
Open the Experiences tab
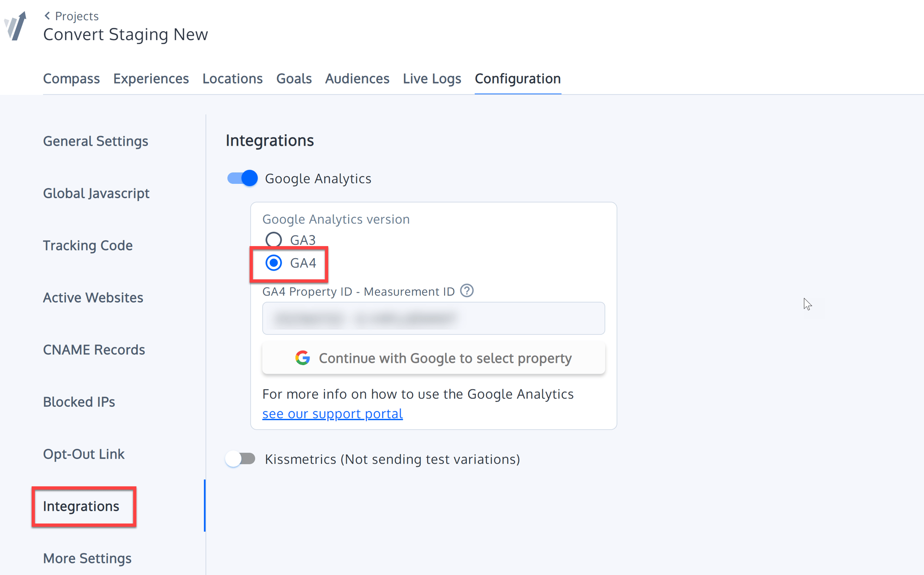coord(151,78)
